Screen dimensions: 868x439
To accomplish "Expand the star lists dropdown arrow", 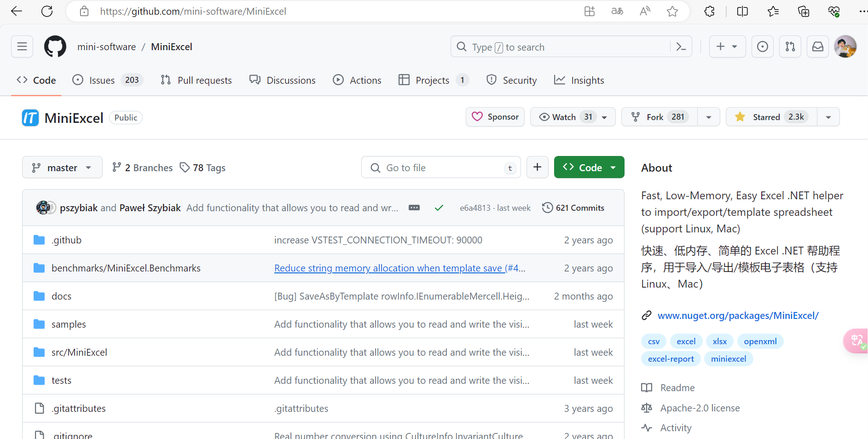I will pyautogui.click(x=828, y=117).
